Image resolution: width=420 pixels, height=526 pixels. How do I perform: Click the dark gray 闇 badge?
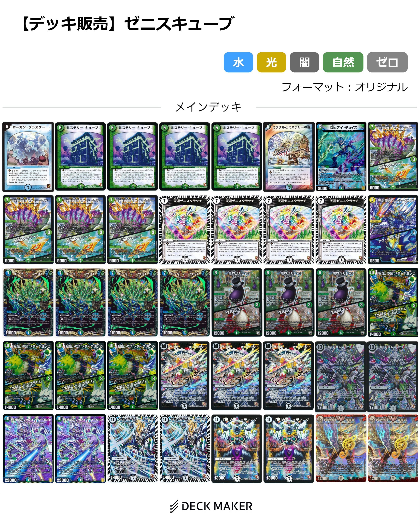(x=304, y=62)
